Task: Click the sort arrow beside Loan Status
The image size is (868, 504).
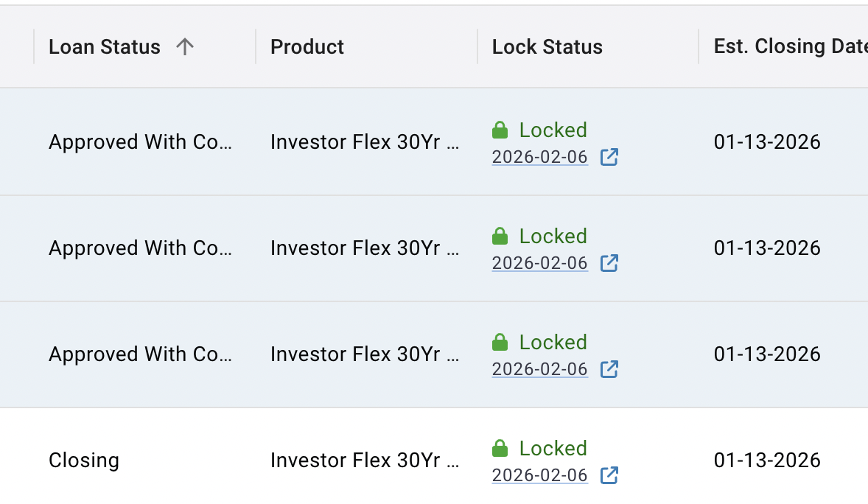Action: coord(185,46)
